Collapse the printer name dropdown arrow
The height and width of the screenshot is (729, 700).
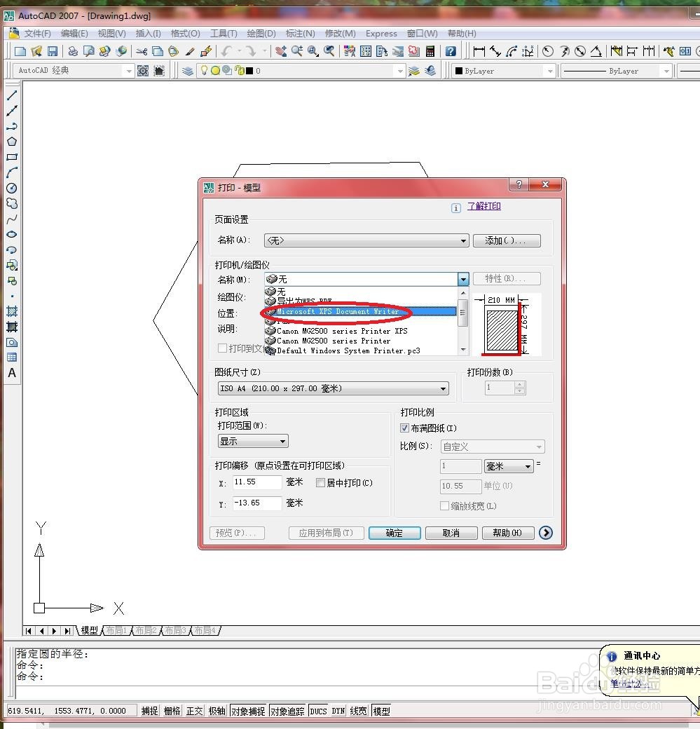point(463,279)
